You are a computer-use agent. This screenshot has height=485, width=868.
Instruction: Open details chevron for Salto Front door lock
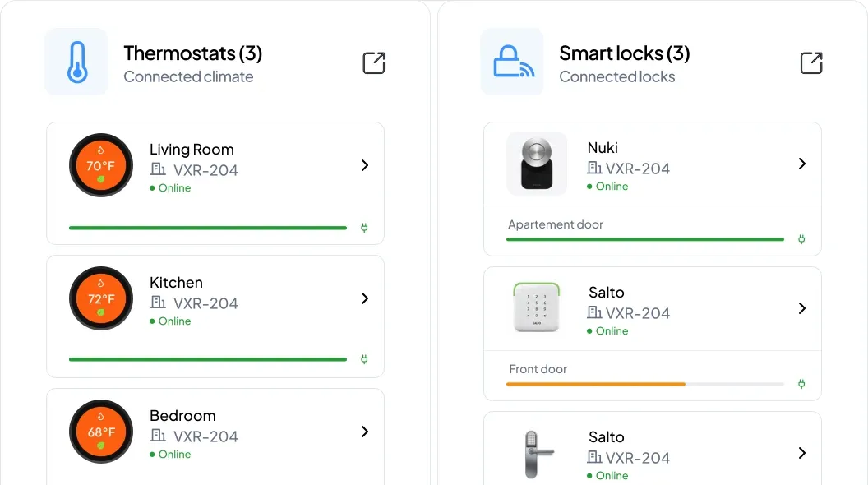[x=802, y=308]
